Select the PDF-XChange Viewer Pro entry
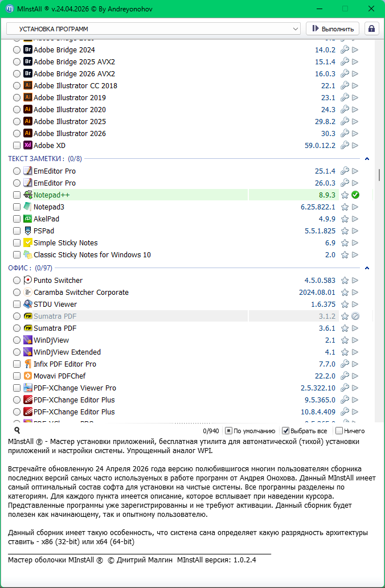The height and width of the screenshot is (588, 385). 75,388
